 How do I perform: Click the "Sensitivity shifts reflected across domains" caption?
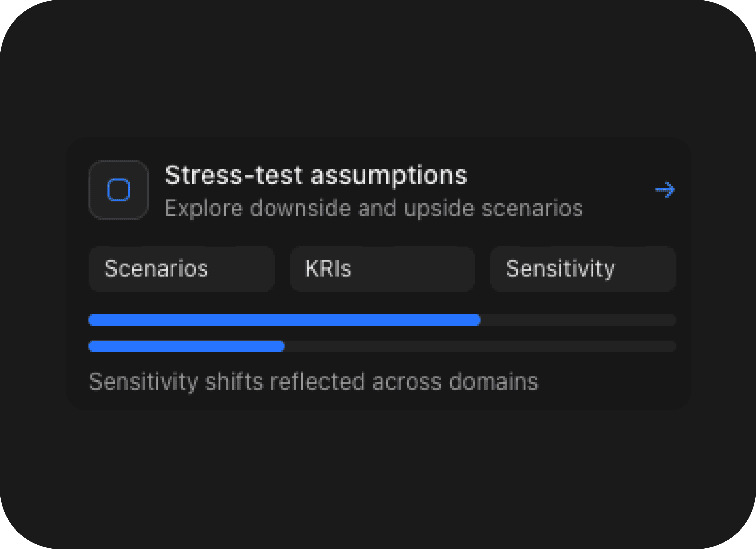(313, 382)
